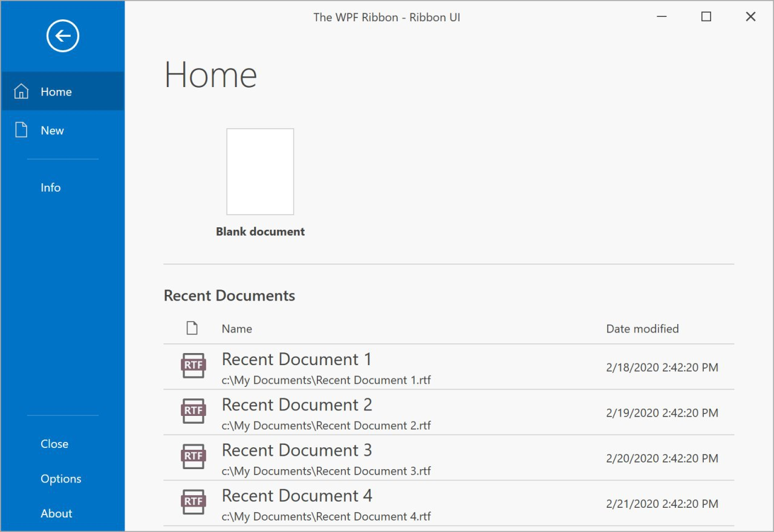Sort by the Name column header

[237, 329]
